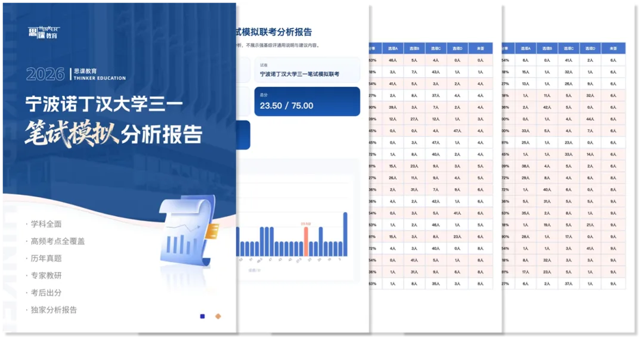Click the 思课教育 Thinker logo on cover
Viewport: 644px width, 342px height.
[44, 32]
